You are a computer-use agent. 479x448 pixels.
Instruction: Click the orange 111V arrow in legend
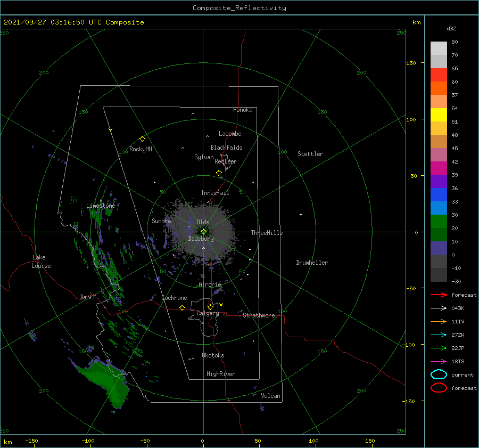[439, 321]
